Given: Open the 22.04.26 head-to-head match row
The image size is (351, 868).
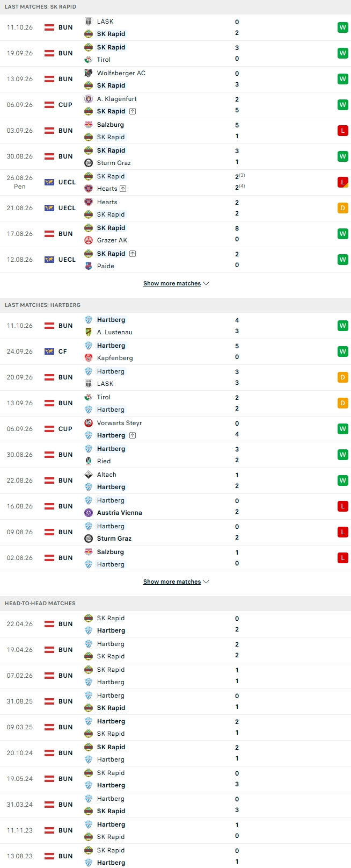Looking at the screenshot, I should (x=175, y=624).
